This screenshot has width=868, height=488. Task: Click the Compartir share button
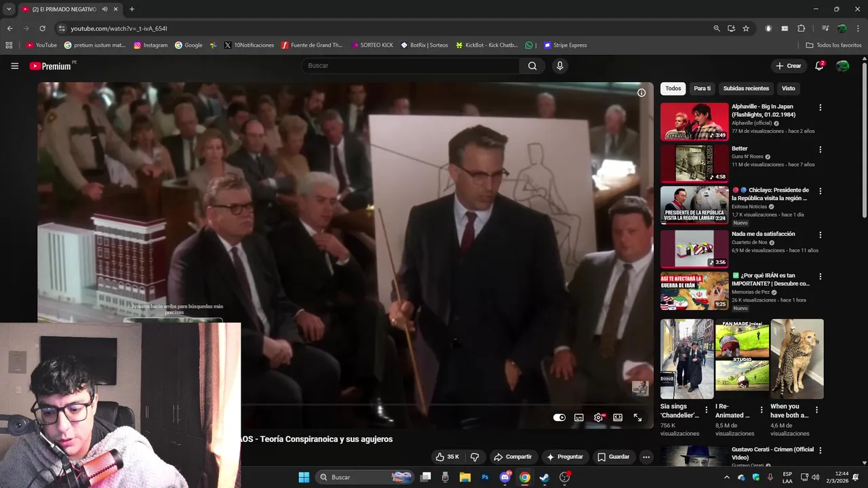pyautogui.click(x=513, y=457)
